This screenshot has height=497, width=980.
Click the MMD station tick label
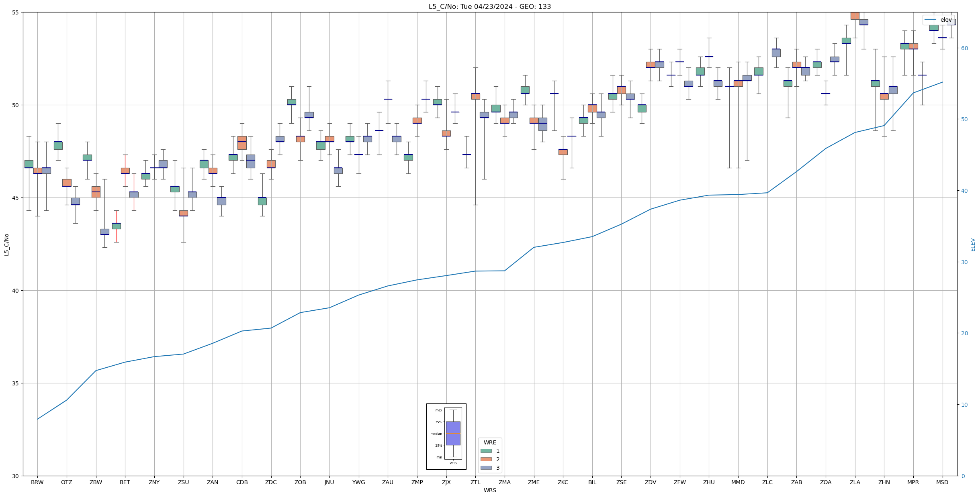pyautogui.click(x=738, y=482)
